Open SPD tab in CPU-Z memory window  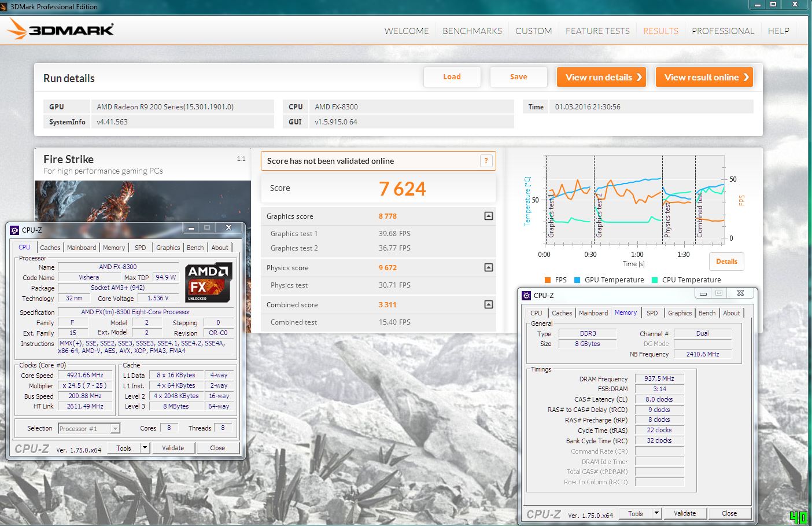pyautogui.click(x=652, y=313)
